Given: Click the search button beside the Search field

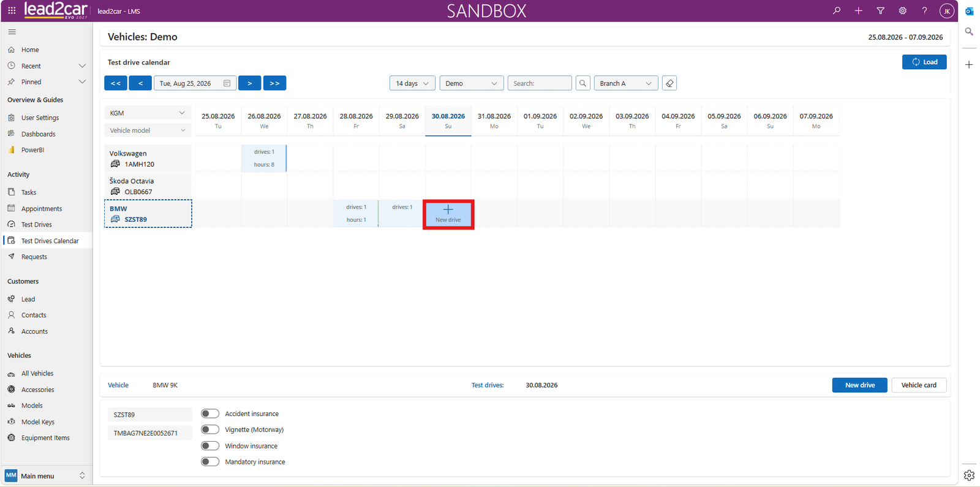Looking at the screenshot, I should click(583, 83).
